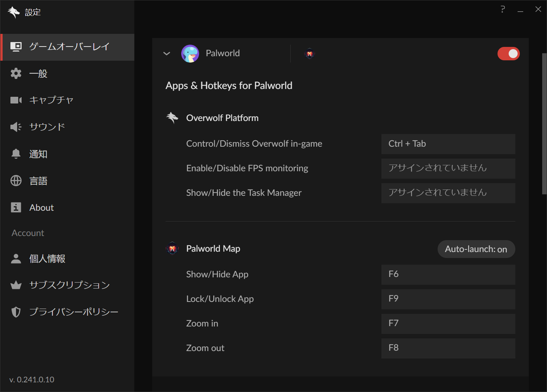Image resolution: width=547 pixels, height=392 pixels.
Task: Click the Palworld Map label
Action: click(213, 249)
